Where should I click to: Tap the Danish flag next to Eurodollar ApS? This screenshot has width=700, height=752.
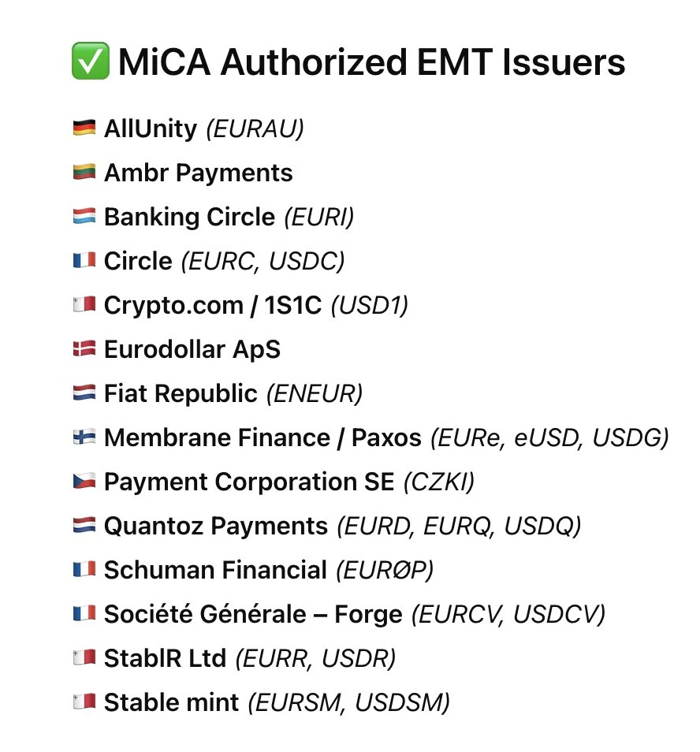click(x=84, y=349)
